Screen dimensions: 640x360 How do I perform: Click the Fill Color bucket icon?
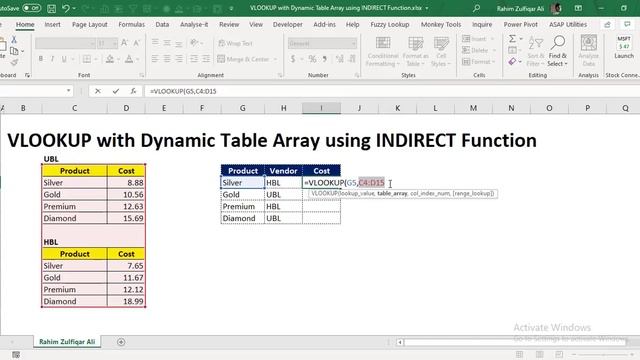[x=110, y=59]
